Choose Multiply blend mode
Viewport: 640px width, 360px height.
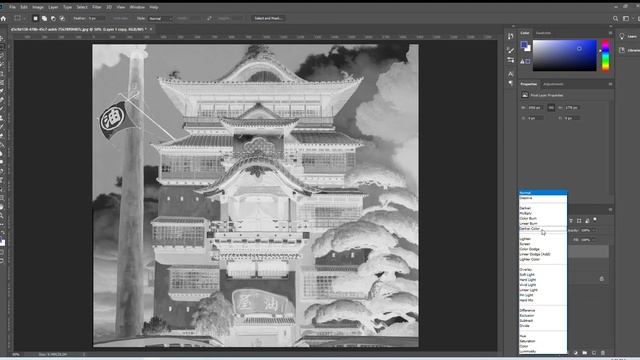point(543,213)
